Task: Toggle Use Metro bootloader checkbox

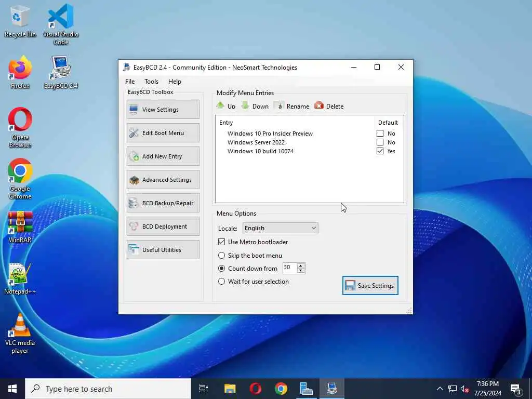Action: click(x=221, y=242)
